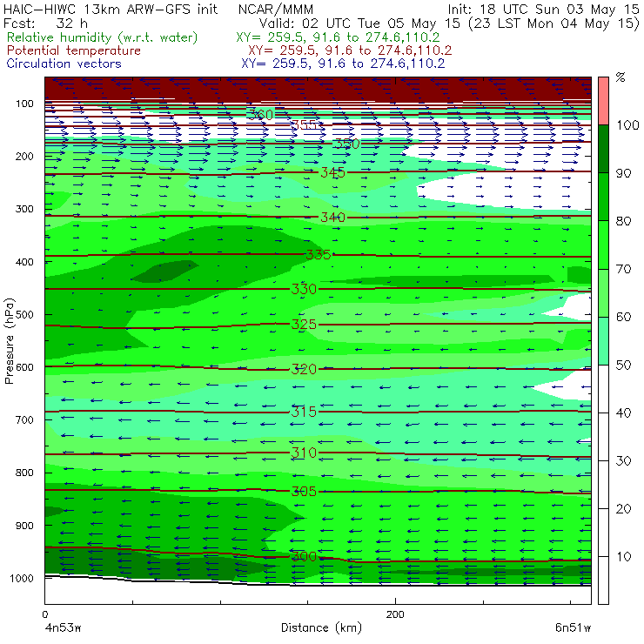Click the 60 colorbar value label
The height and width of the screenshot is (644, 644).
pos(623,317)
